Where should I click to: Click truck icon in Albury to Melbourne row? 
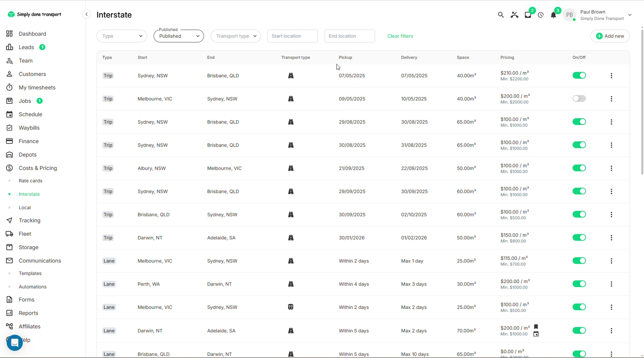tap(291, 168)
